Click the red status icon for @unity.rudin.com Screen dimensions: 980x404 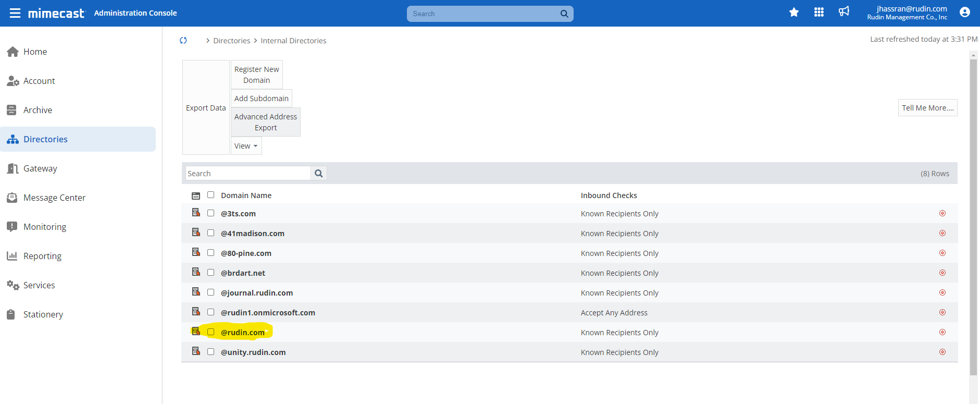pos(942,352)
